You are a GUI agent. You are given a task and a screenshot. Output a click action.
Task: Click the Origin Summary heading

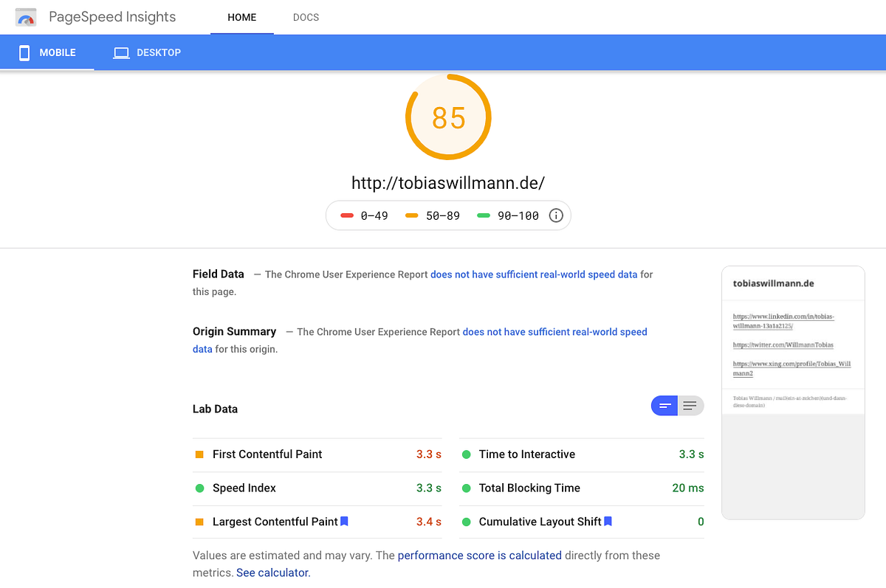point(235,332)
